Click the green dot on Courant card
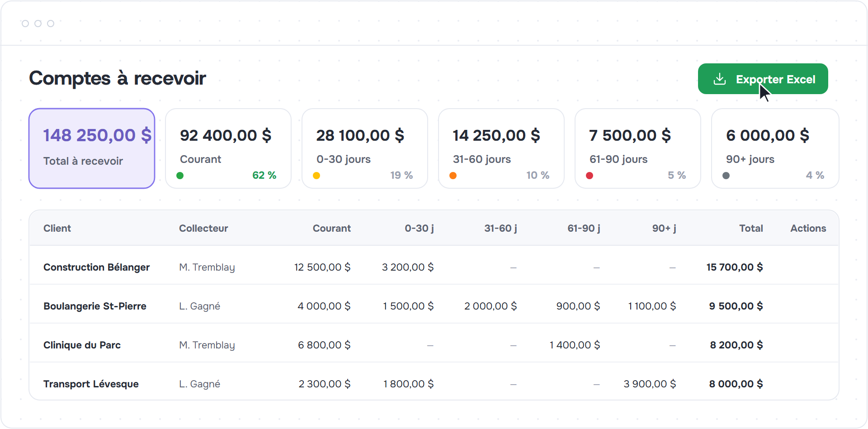 pos(180,176)
